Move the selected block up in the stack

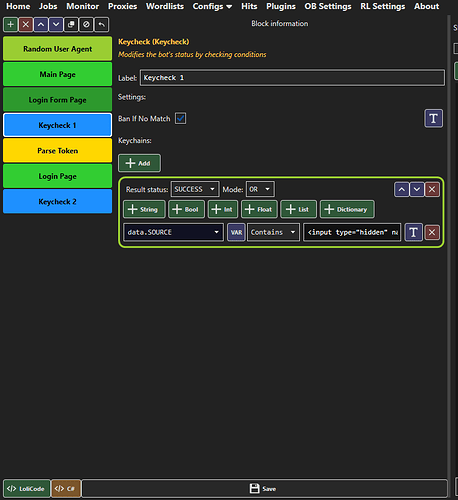[x=41, y=25]
